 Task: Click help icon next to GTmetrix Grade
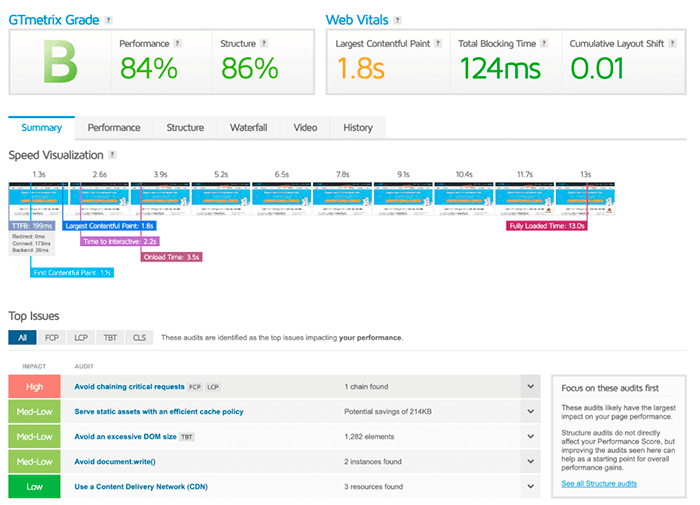[x=108, y=20]
